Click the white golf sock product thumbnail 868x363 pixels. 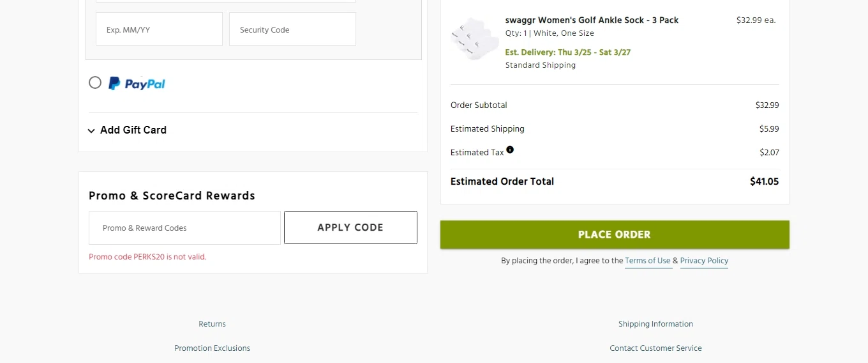coord(474,40)
